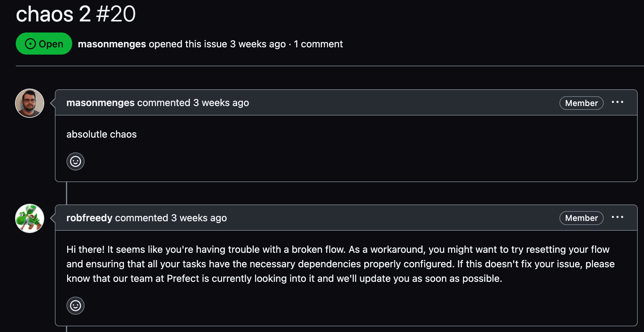Click the 'opened this issue 3 weeks ago' timestamp

[x=258, y=44]
